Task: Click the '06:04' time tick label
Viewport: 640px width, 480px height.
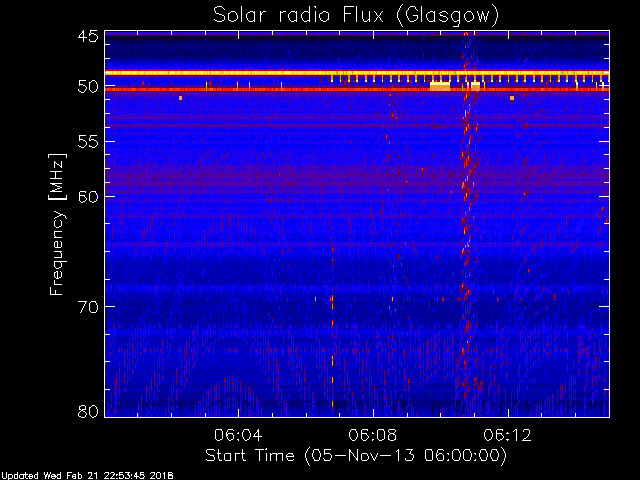Action: [238, 435]
